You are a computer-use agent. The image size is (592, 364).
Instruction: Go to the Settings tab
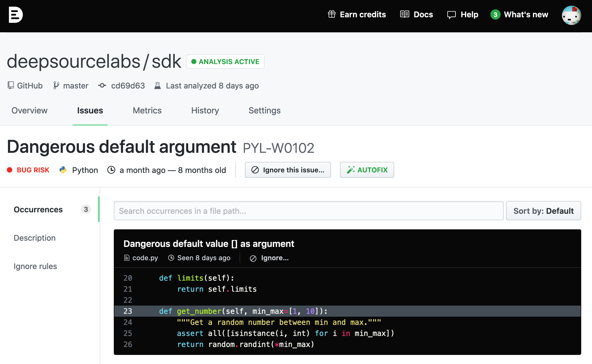coord(264,110)
